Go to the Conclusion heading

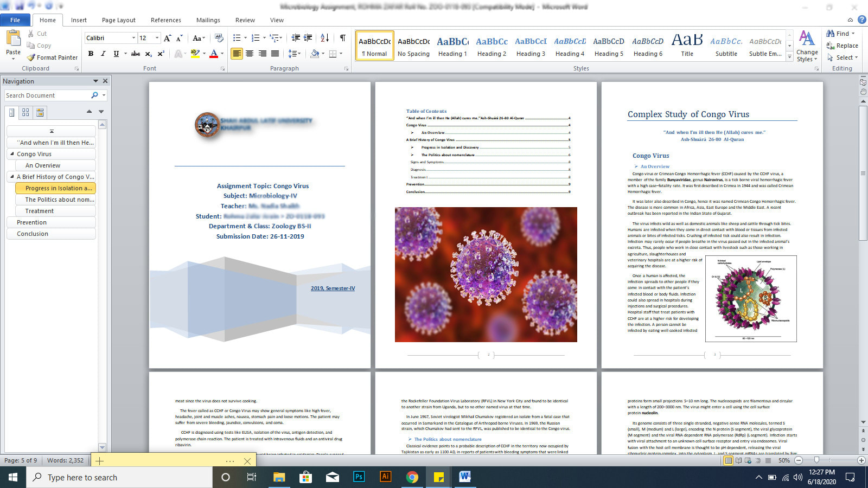[33, 234]
